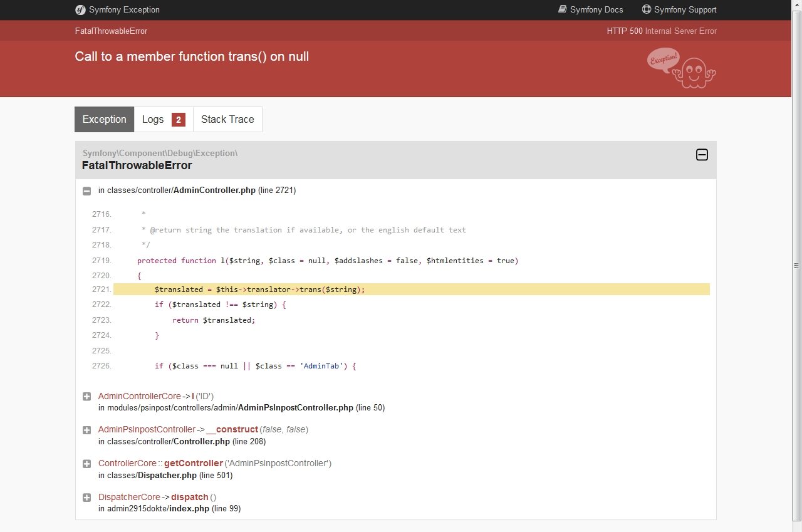The image size is (802, 532).
Task: Click the Dispatcher.php line 501 path
Action: pos(165,475)
